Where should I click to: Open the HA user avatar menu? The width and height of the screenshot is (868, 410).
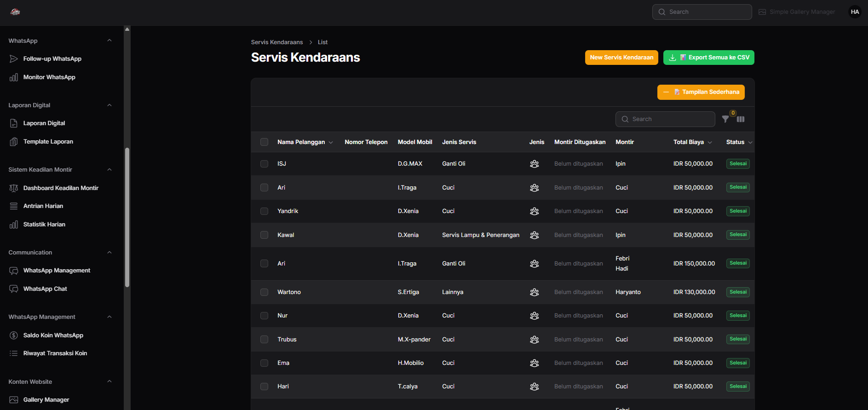855,12
